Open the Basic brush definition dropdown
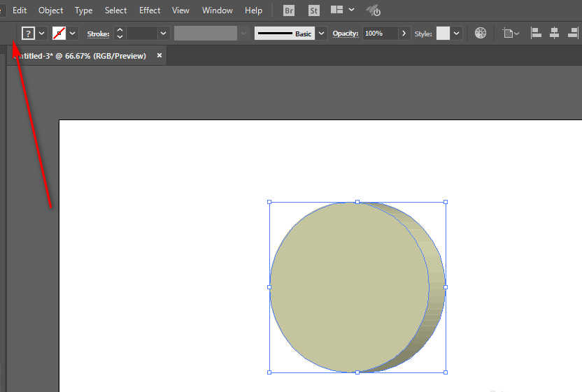 (x=322, y=34)
